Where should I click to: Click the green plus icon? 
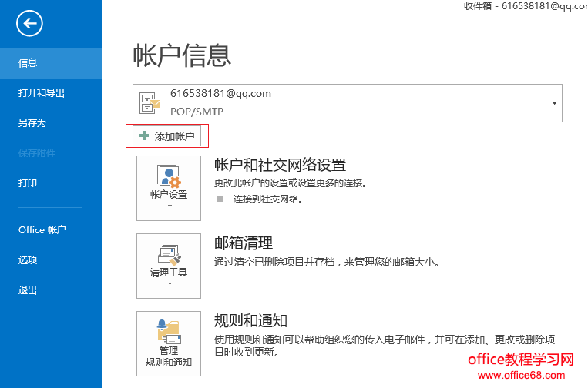[144, 135]
